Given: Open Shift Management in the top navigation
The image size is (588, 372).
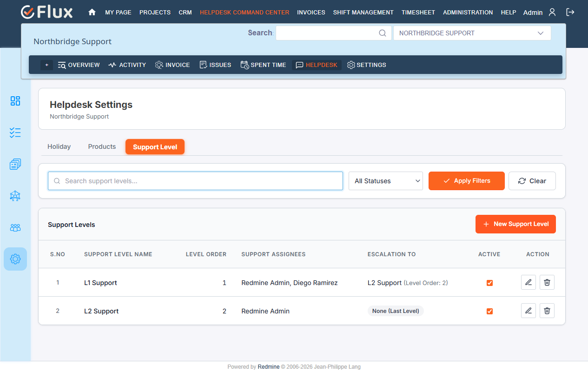Looking at the screenshot, I should [363, 13].
